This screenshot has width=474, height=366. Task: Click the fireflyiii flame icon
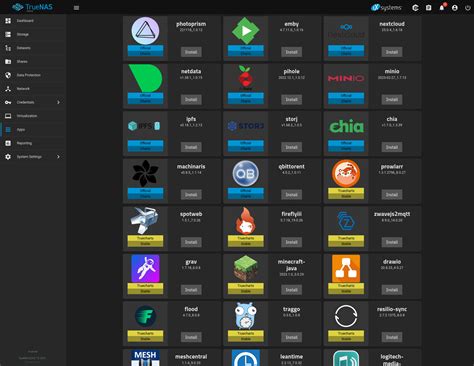[x=246, y=221]
